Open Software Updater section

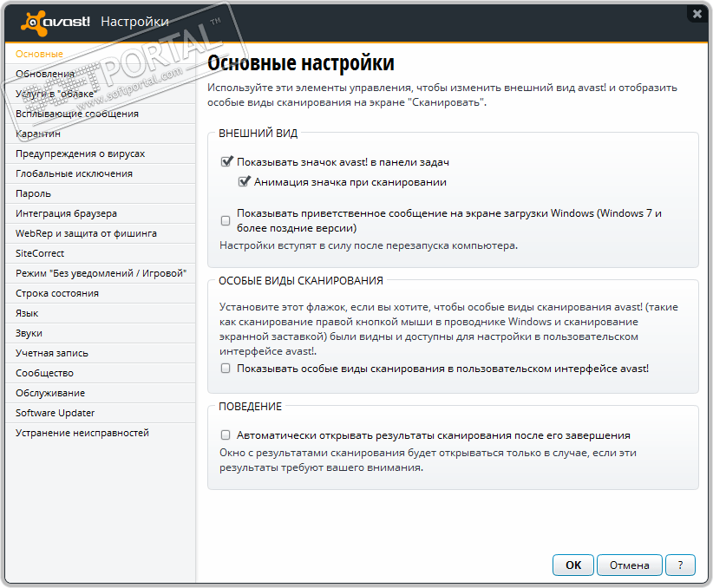[101, 413]
